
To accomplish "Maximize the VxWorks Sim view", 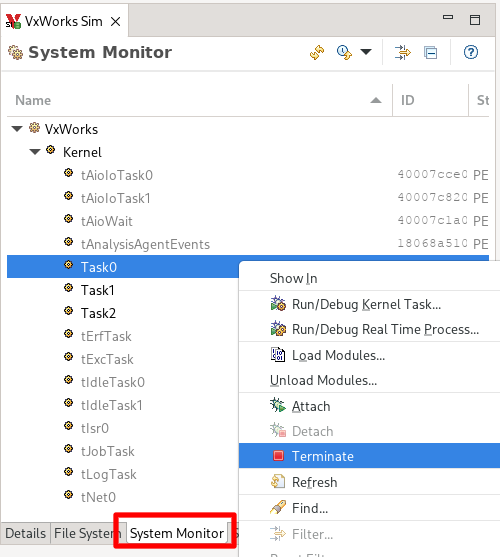I will [475, 20].
